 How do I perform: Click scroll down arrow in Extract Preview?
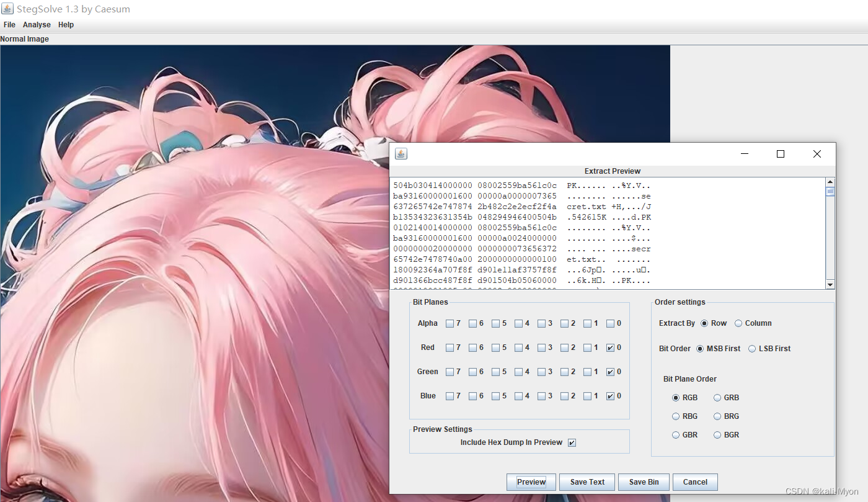pos(830,285)
